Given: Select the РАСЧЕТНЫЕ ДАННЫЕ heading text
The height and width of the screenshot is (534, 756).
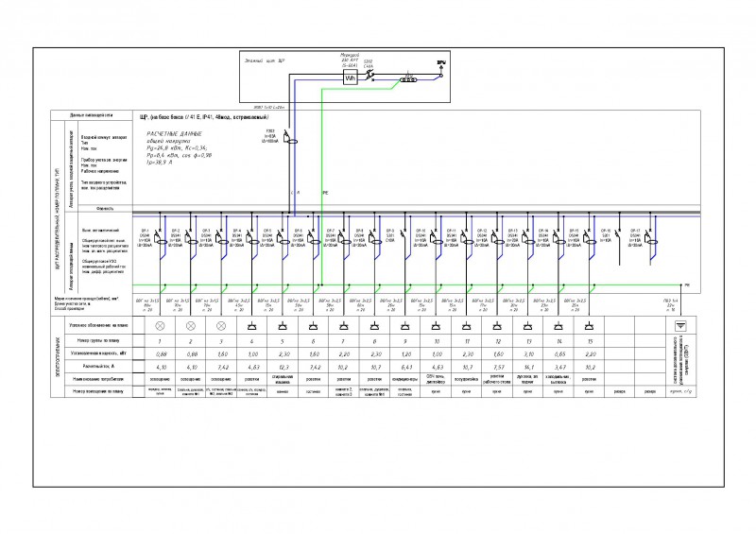Looking at the screenshot, I should 174,133.
